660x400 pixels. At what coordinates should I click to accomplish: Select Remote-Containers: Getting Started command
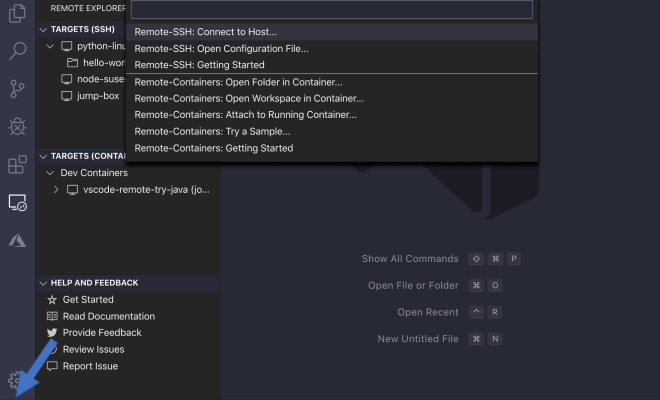pyautogui.click(x=332, y=148)
